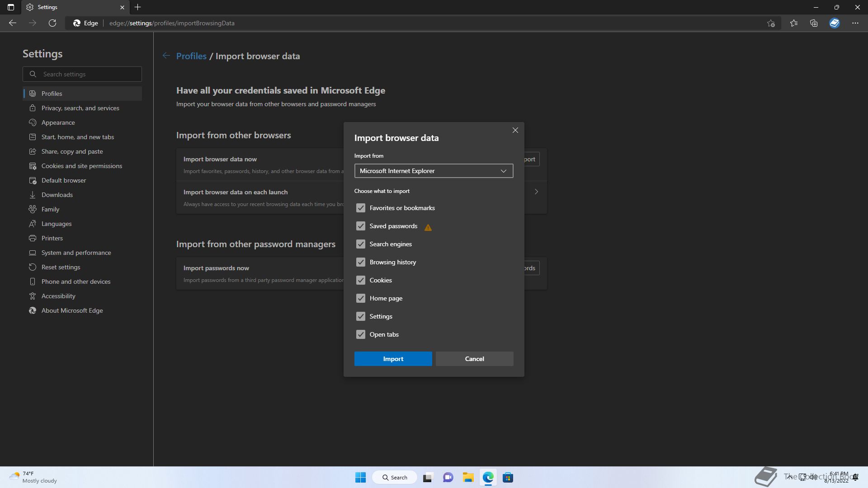Uncheck the Cookies checkbox
This screenshot has width=868, height=488.
(360, 280)
